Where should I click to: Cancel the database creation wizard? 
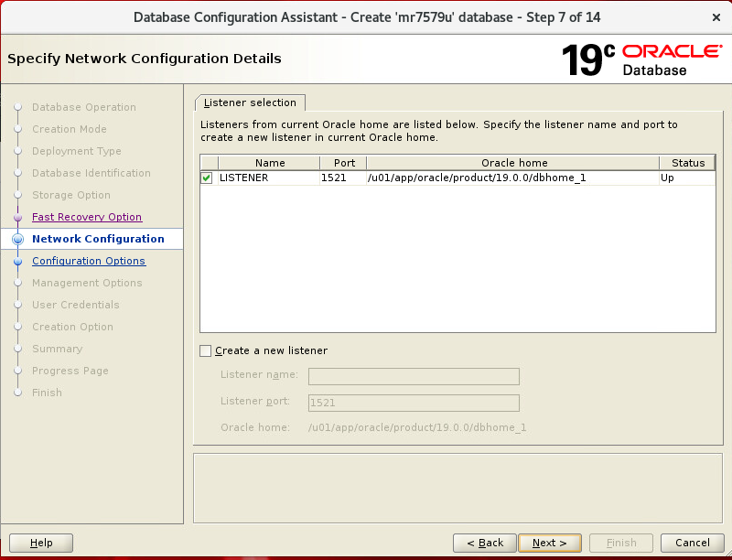point(693,543)
